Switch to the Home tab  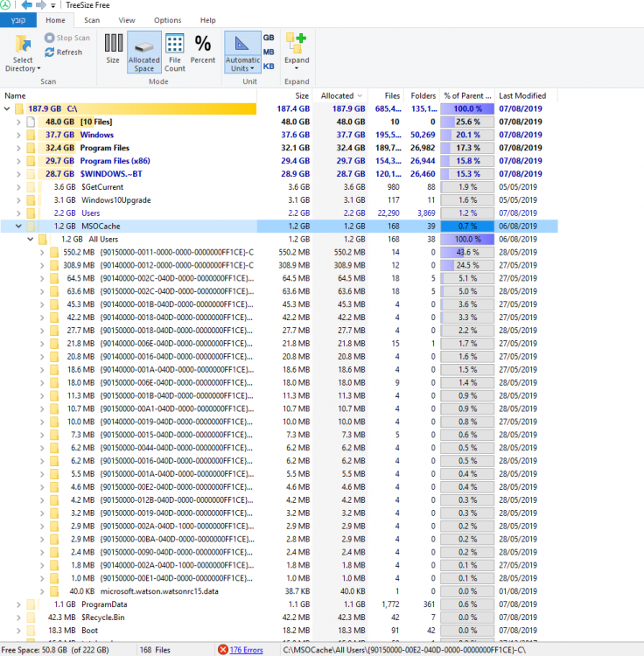tap(55, 20)
